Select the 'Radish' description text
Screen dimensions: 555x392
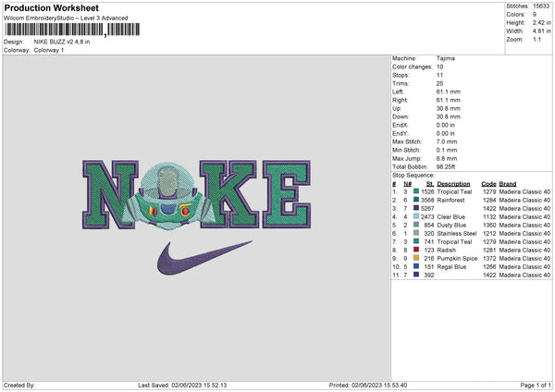pyautogui.click(x=447, y=251)
